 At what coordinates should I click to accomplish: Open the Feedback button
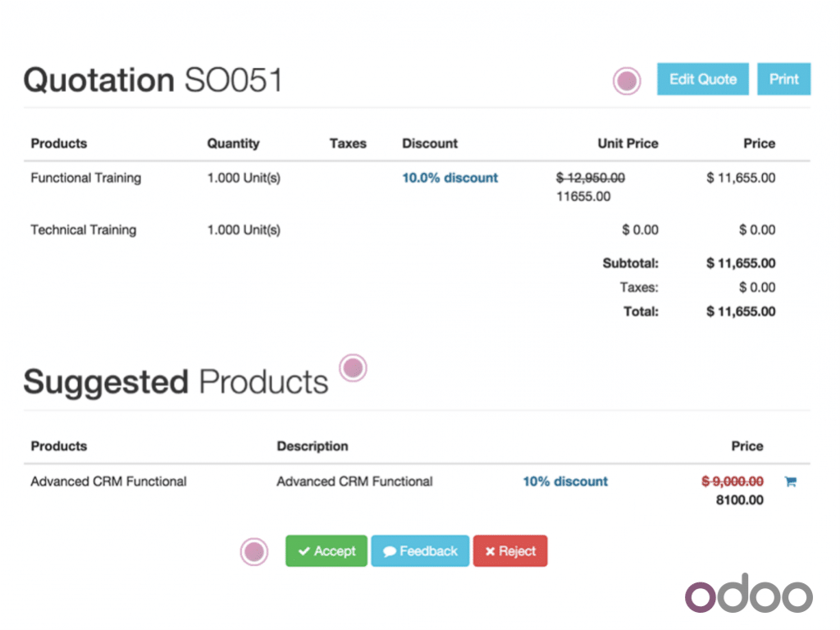(420, 551)
